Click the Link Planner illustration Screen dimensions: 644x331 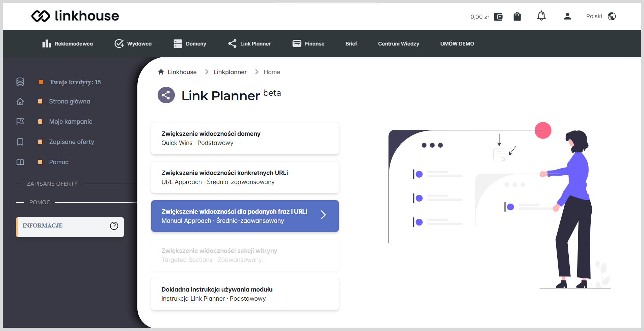(500, 206)
